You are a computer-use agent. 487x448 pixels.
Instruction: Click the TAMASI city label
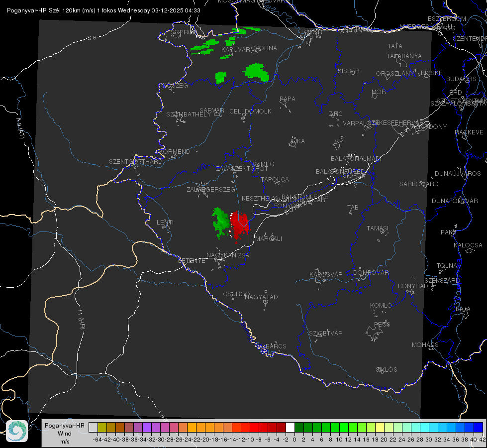click(x=378, y=228)
